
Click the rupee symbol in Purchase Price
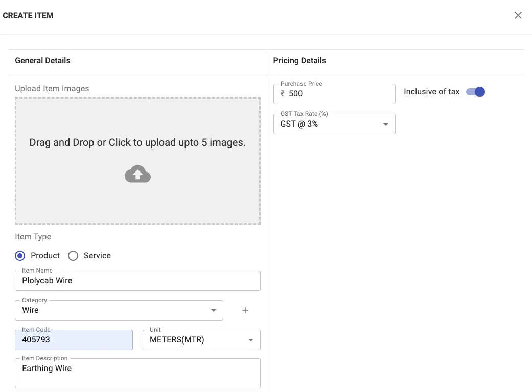pyautogui.click(x=283, y=94)
